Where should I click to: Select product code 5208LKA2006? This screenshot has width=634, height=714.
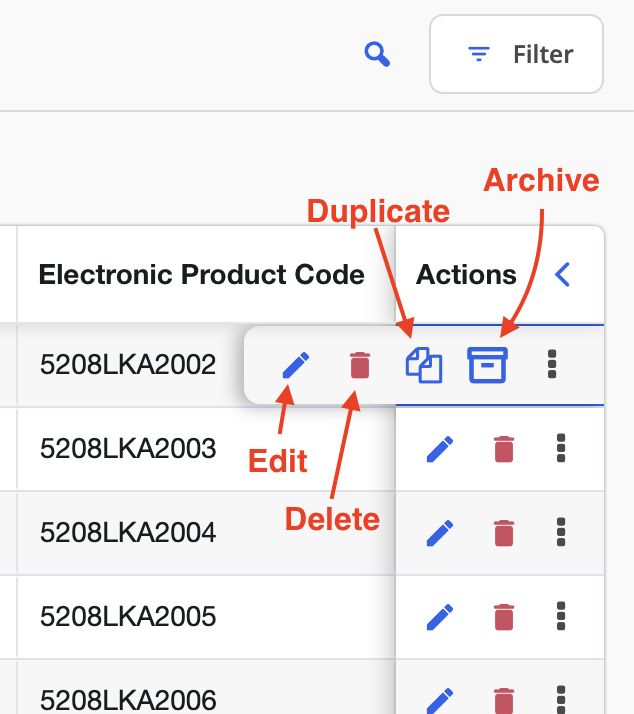pyautogui.click(x=128, y=700)
